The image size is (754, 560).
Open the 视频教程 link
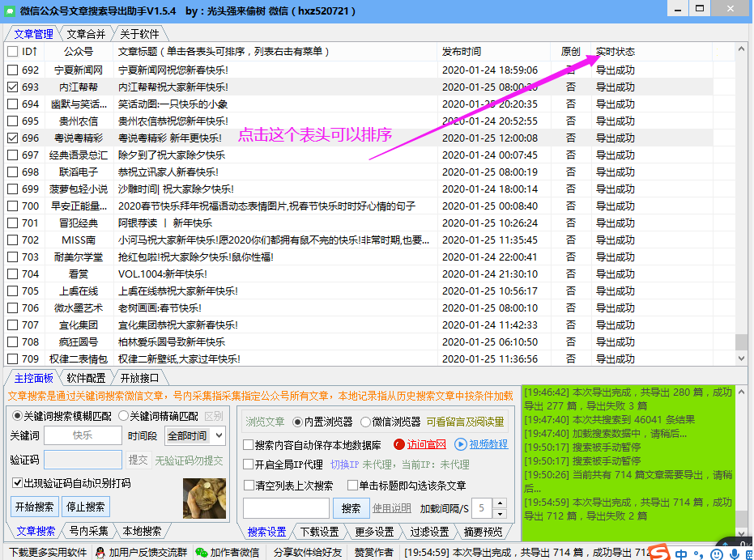point(488,444)
